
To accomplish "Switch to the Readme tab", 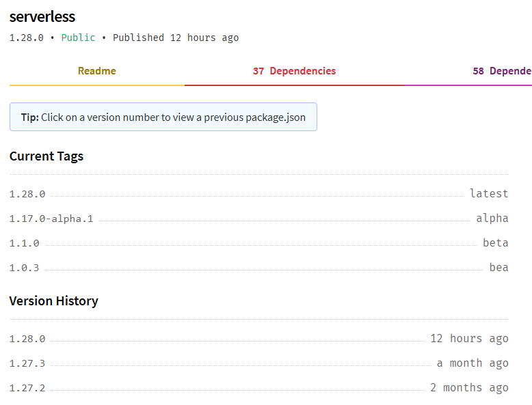I will [x=96, y=71].
